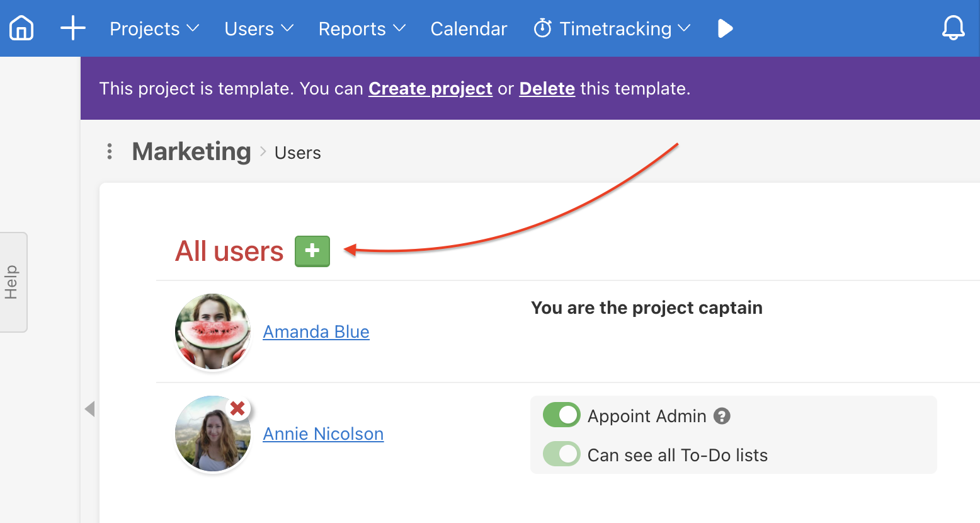Click the Create project link

pyautogui.click(x=430, y=89)
